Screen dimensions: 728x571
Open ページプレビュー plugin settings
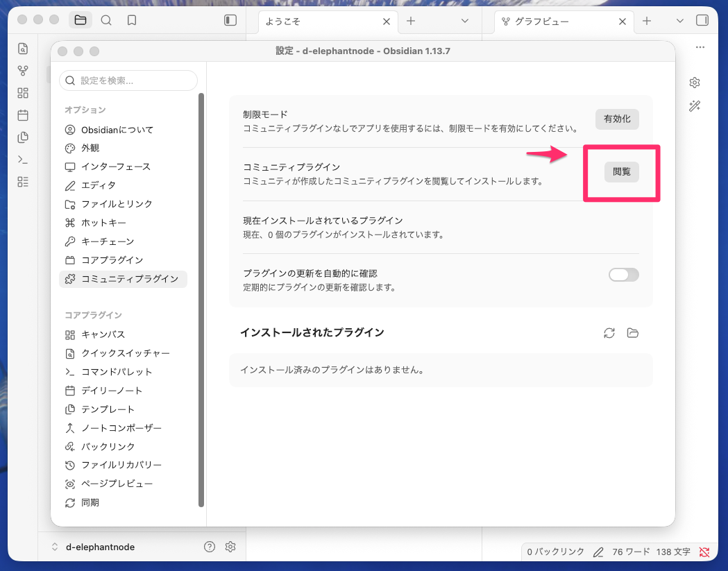point(123,484)
